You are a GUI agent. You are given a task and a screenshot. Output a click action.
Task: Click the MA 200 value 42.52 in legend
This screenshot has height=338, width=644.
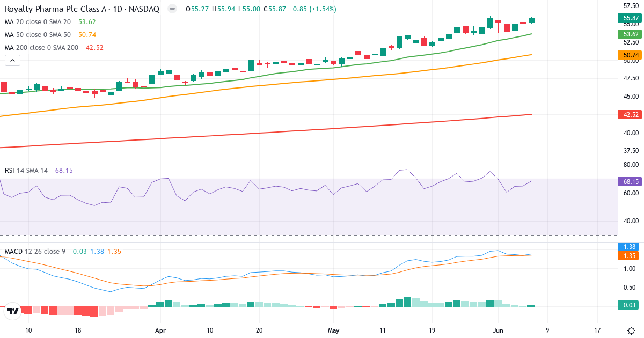pyautogui.click(x=94, y=48)
